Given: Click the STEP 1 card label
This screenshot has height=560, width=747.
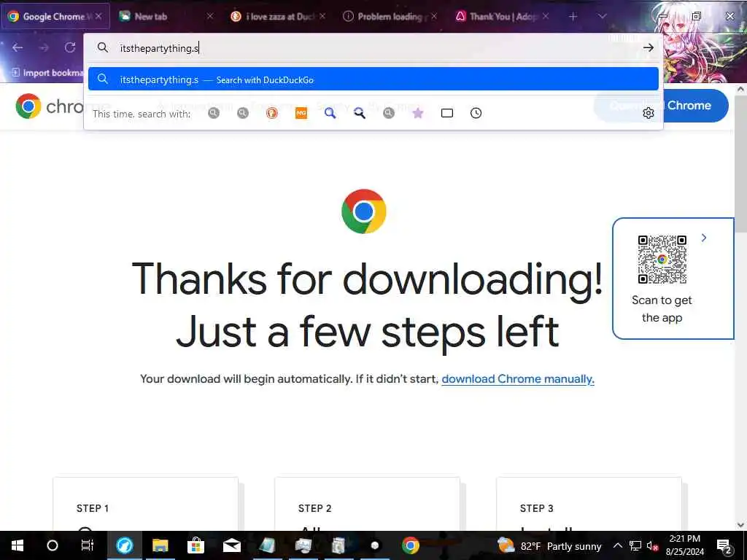Looking at the screenshot, I should point(93,508).
